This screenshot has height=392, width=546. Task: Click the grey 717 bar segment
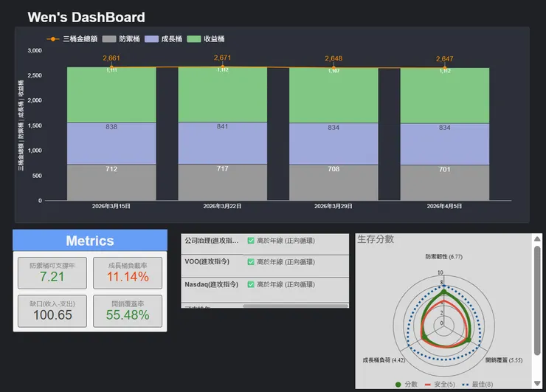point(223,182)
